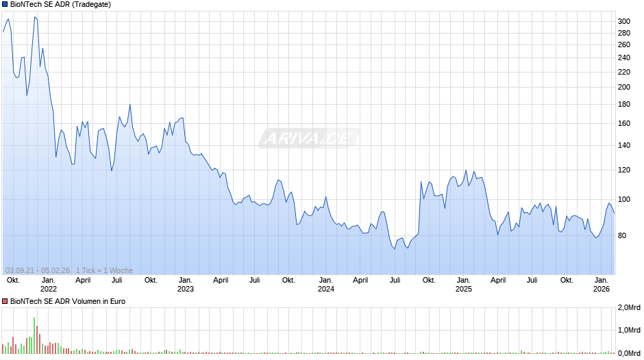Screen dimensions: 644x360
Task: Click the 160 price axis label
Action: tap(624, 124)
